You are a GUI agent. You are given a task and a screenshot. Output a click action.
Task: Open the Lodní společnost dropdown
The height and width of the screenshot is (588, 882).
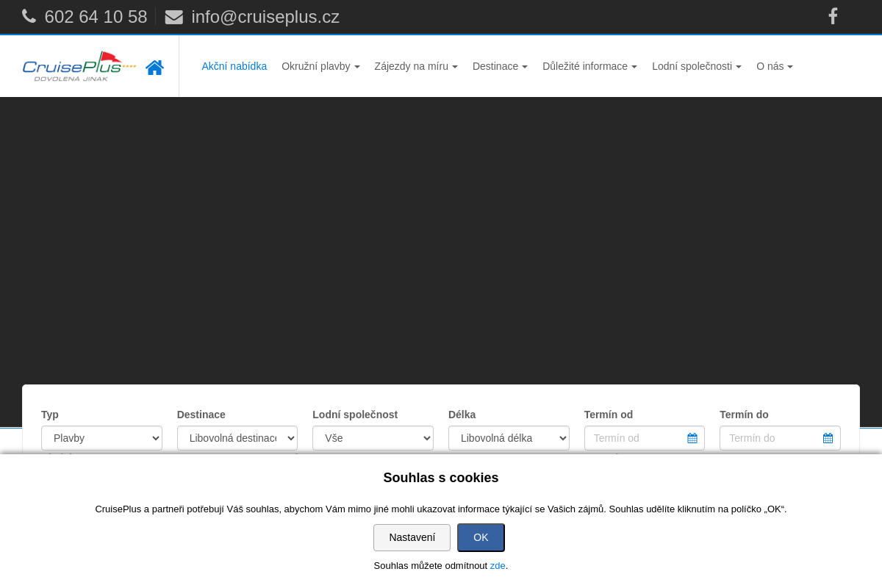373,438
